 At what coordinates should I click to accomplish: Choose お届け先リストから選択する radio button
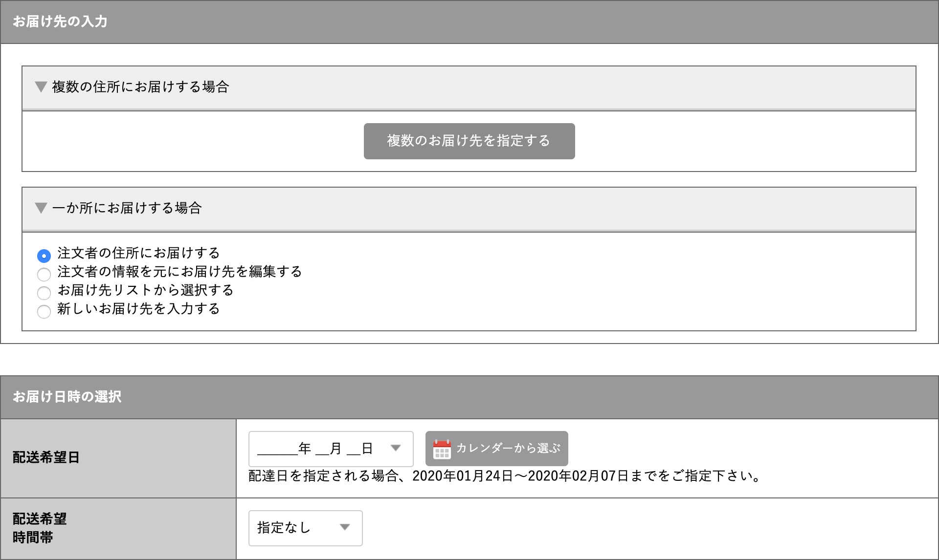tap(44, 293)
